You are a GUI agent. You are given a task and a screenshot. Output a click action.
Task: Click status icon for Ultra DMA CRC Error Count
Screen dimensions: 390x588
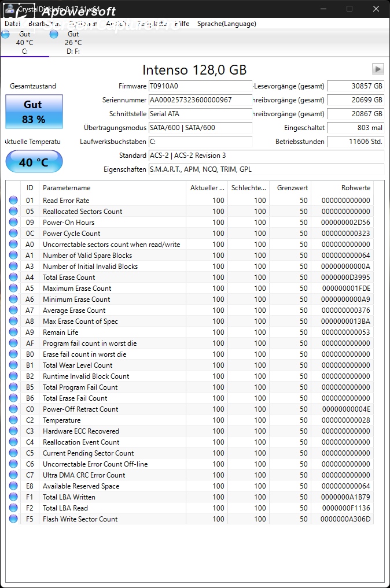pyautogui.click(x=13, y=475)
